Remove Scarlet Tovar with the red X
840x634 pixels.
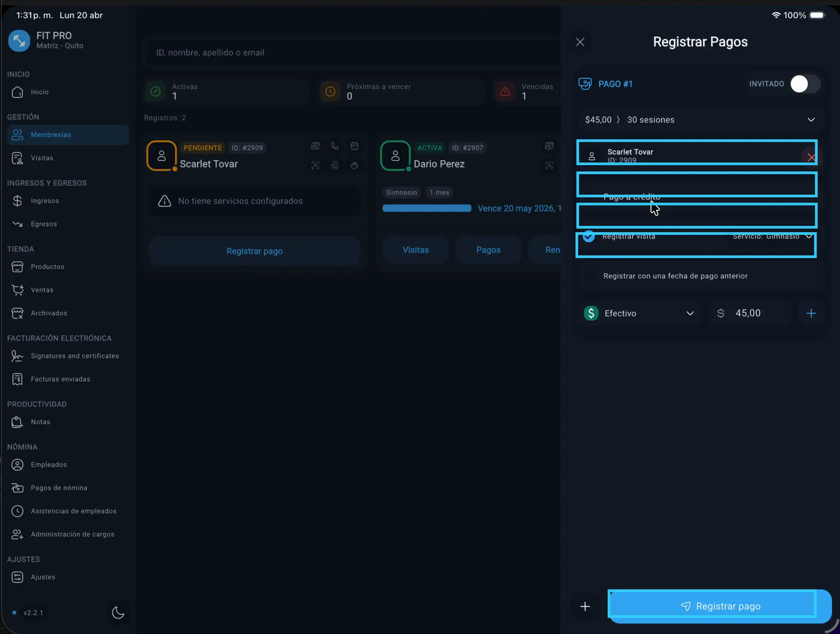pyautogui.click(x=811, y=157)
